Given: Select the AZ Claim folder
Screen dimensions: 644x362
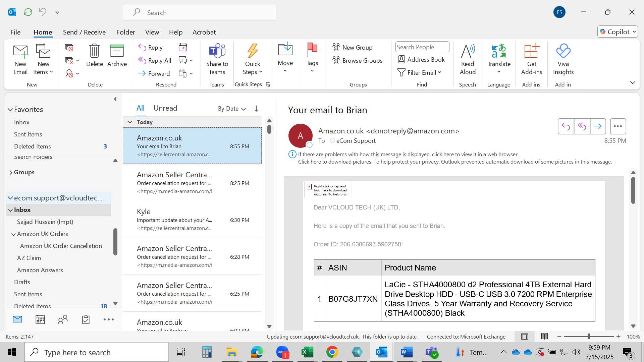Looking at the screenshot, I should click(x=29, y=258).
